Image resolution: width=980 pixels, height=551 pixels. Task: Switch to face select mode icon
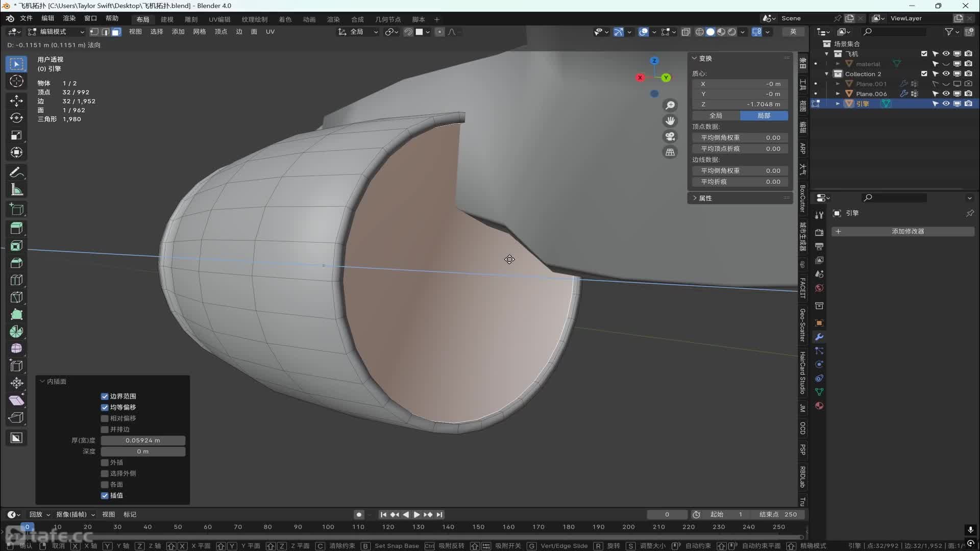(x=116, y=32)
